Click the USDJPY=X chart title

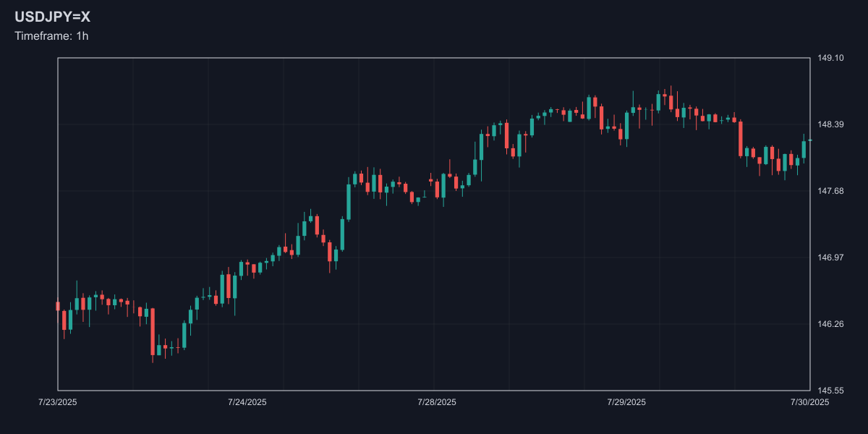click(53, 17)
